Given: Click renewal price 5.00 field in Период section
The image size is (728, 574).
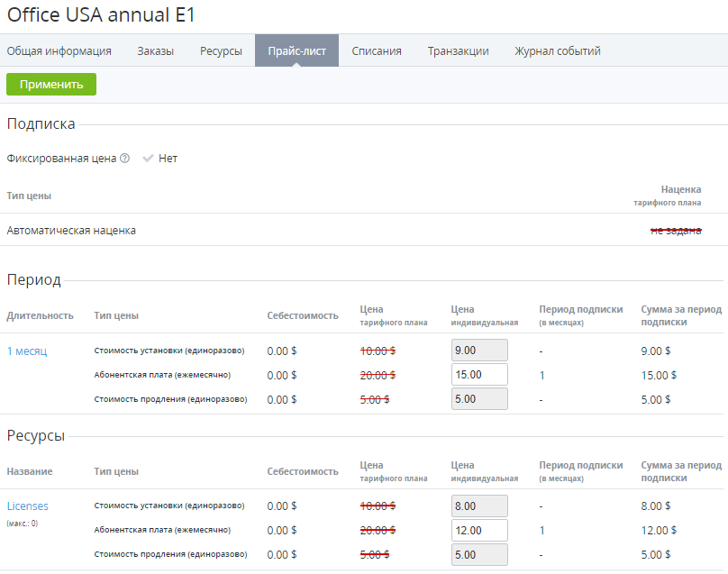Looking at the screenshot, I should tap(478, 399).
